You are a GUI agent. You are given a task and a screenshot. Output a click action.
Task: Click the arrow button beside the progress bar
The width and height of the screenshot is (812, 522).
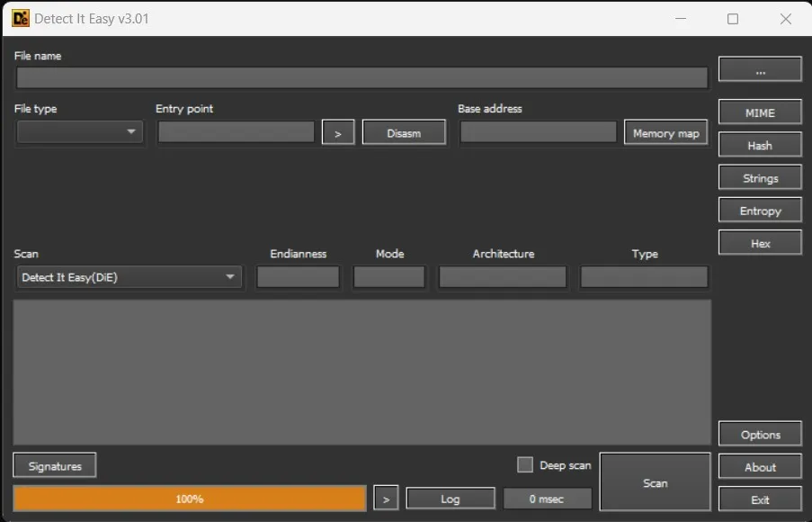pos(386,499)
